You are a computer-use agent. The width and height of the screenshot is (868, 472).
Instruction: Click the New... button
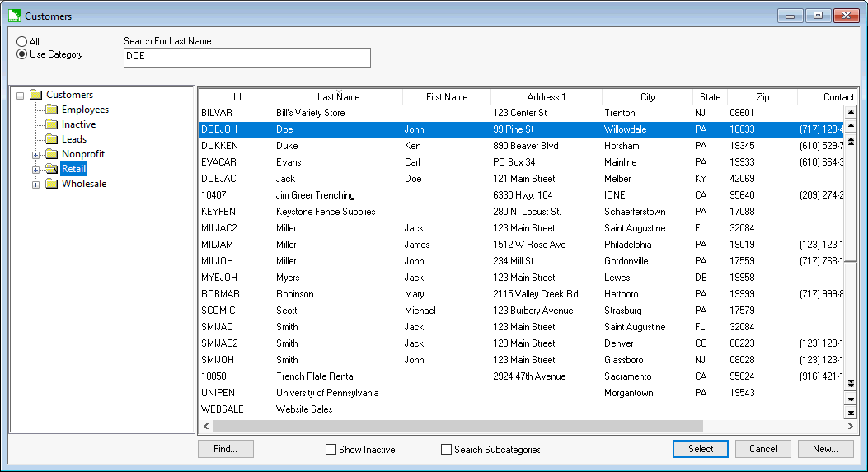click(825, 449)
